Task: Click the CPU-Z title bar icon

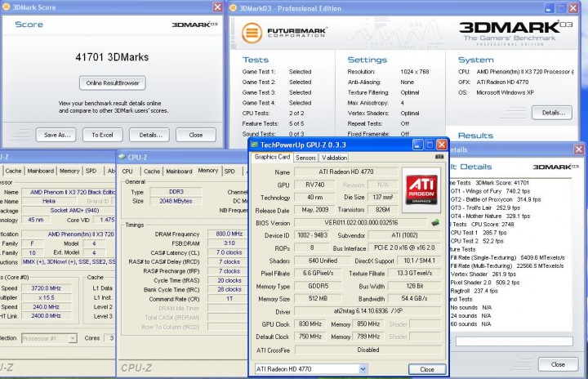Action: click(x=122, y=157)
